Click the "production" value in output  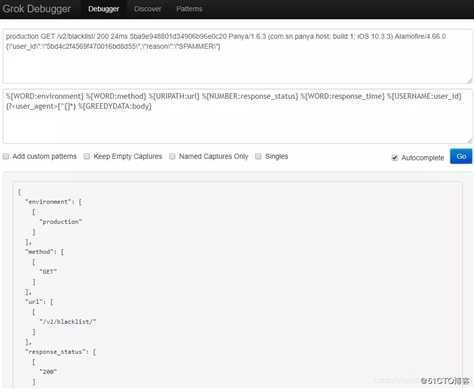[x=61, y=222]
